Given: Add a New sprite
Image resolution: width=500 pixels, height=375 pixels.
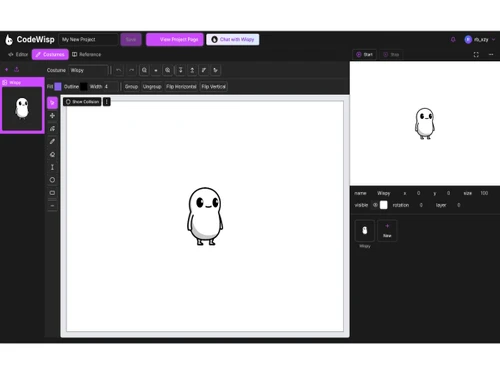Looking at the screenshot, I should [x=387, y=230].
